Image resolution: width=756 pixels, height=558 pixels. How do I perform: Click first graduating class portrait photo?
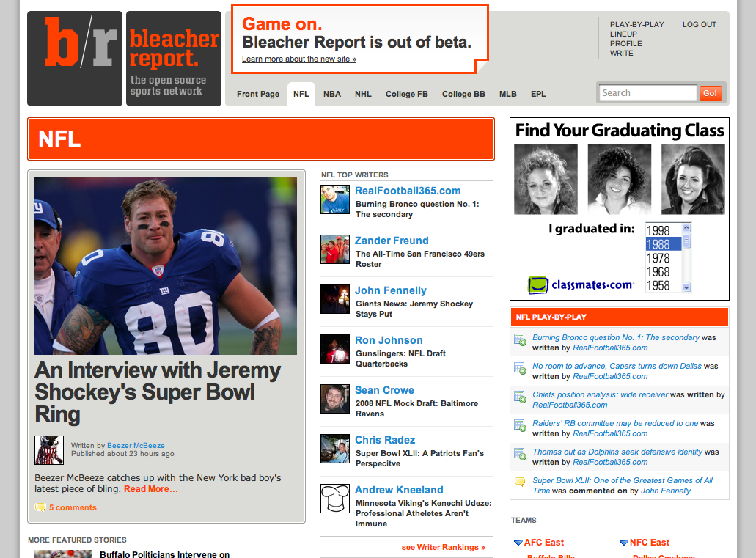tap(546, 180)
